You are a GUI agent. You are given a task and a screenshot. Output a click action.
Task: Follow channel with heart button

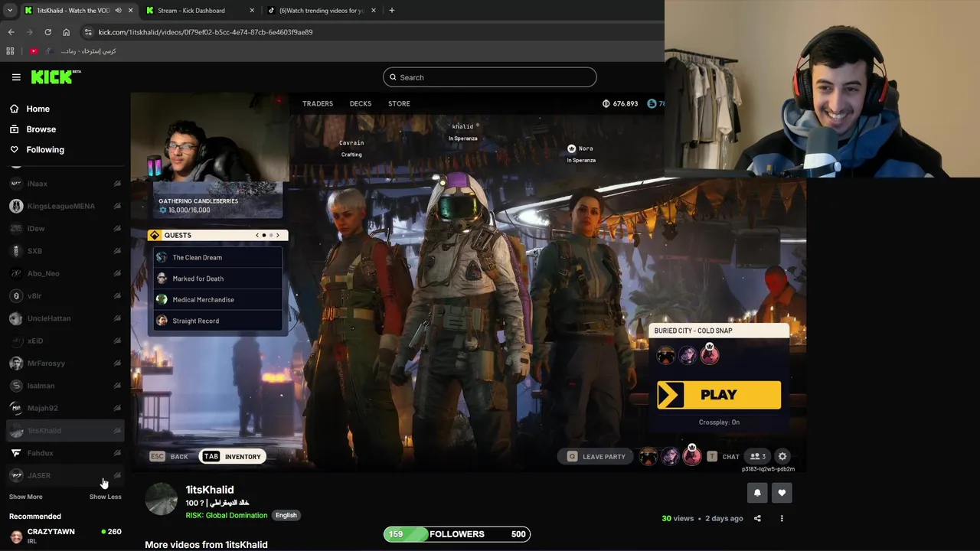click(782, 493)
